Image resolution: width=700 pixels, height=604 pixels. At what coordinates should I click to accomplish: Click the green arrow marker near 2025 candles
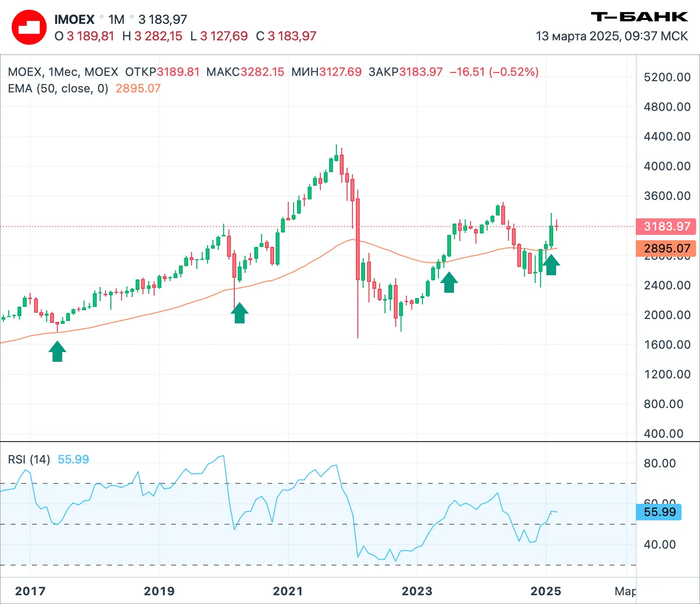tap(551, 265)
